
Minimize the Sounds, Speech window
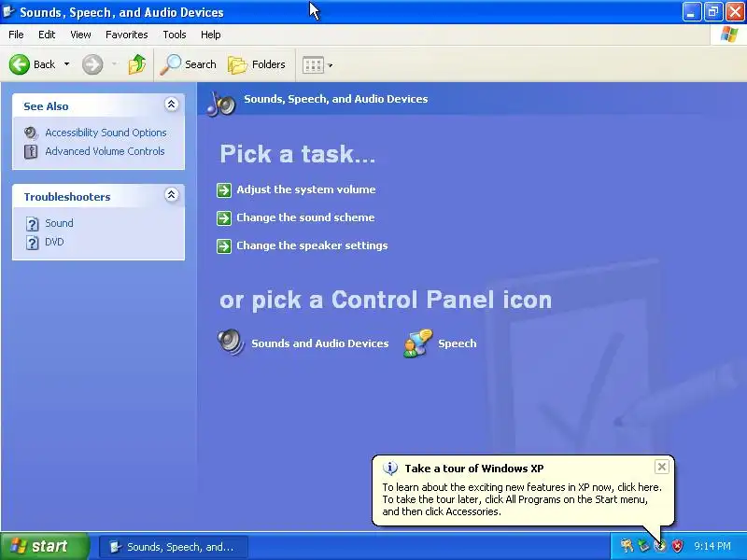click(692, 12)
